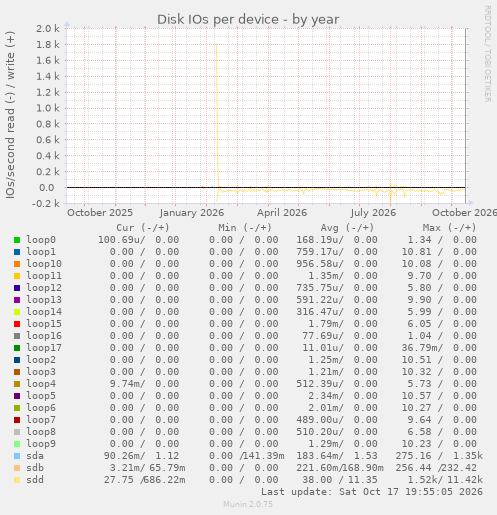Click the October 2025 axis label
This screenshot has height=515, width=497.
pyautogui.click(x=100, y=213)
